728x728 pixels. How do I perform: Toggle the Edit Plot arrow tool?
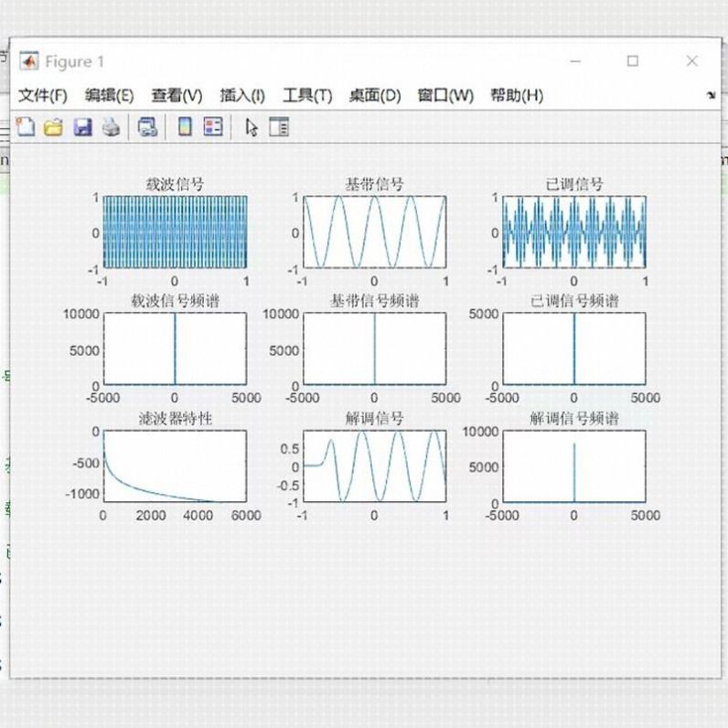point(252,127)
